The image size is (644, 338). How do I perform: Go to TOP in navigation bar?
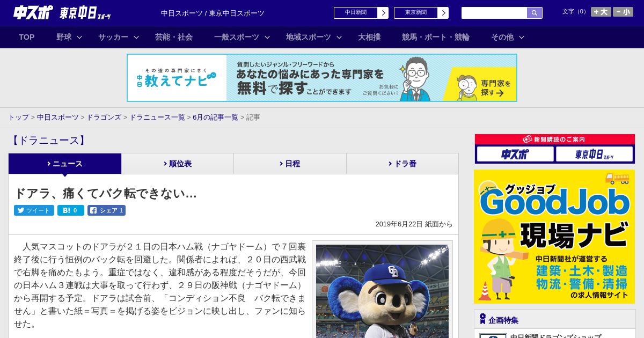click(x=27, y=37)
